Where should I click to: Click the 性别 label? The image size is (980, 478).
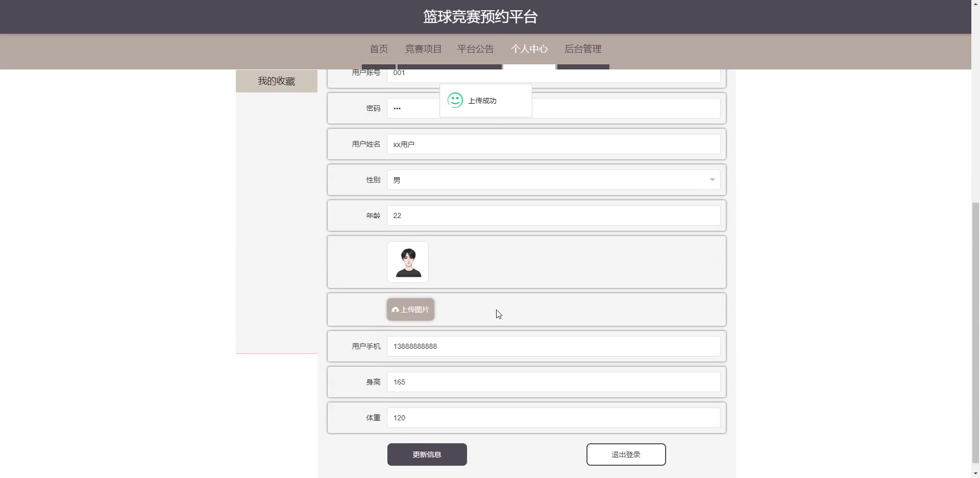click(373, 180)
